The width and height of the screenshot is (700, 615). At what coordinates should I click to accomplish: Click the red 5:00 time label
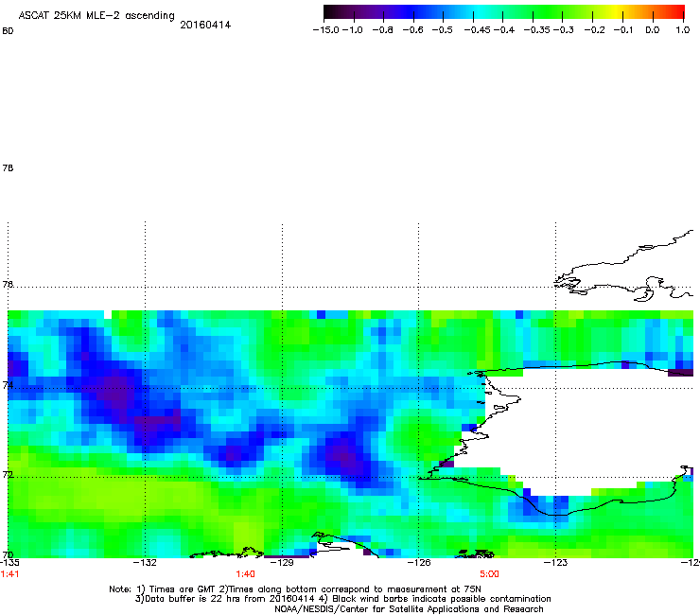[x=489, y=574]
